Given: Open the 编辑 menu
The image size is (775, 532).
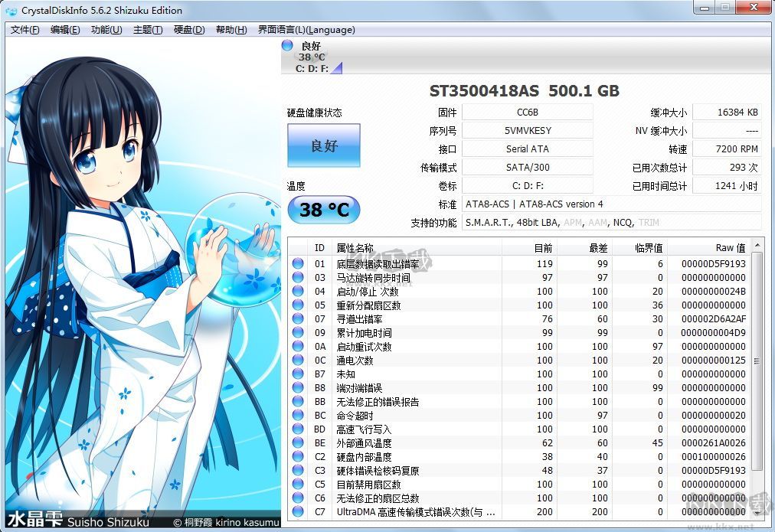Looking at the screenshot, I should point(67,29).
